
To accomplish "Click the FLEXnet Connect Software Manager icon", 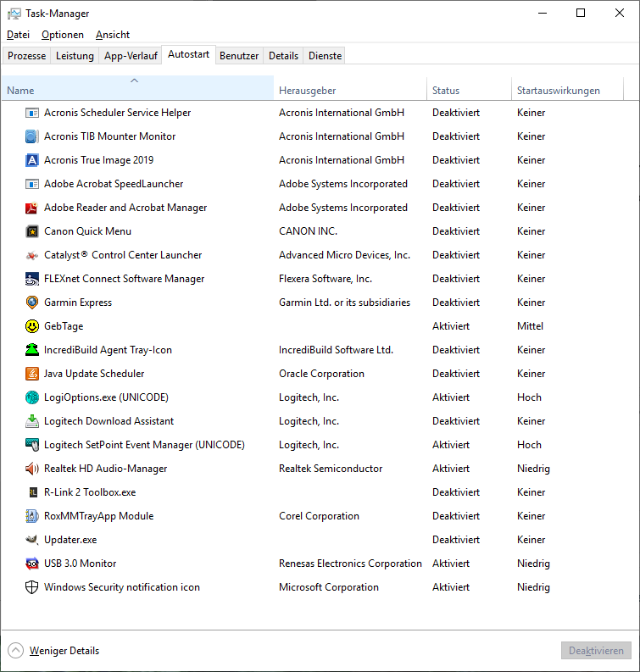I will coord(31,279).
